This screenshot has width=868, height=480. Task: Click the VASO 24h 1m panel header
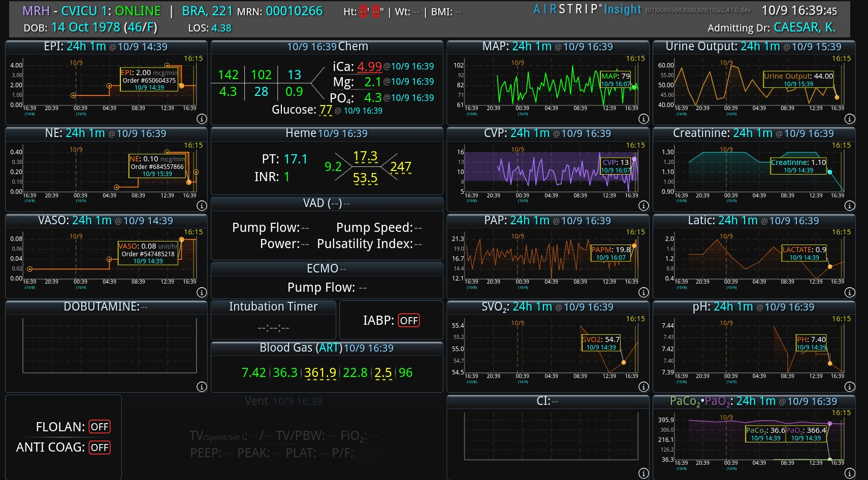(x=106, y=221)
